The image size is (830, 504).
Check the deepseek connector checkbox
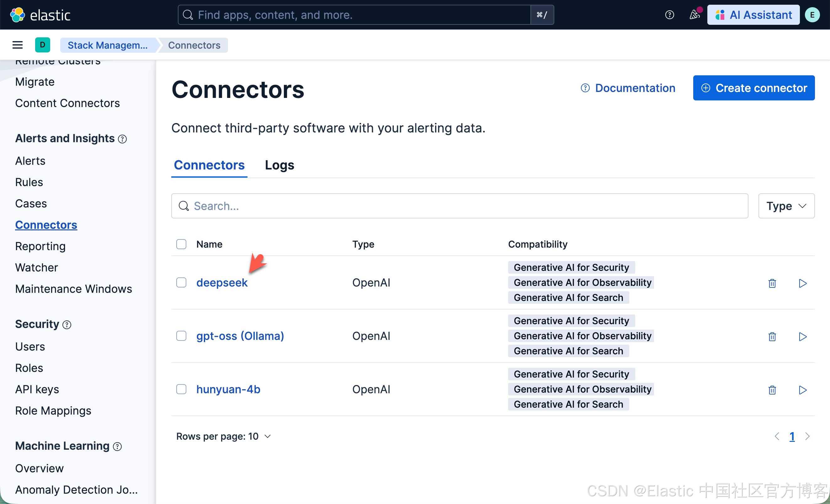coord(181,282)
